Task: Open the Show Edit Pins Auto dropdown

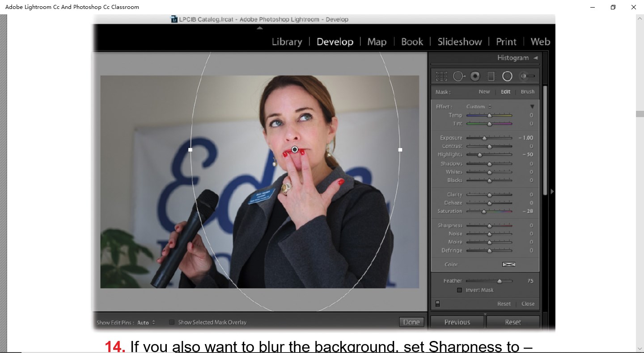Action: [147, 322]
